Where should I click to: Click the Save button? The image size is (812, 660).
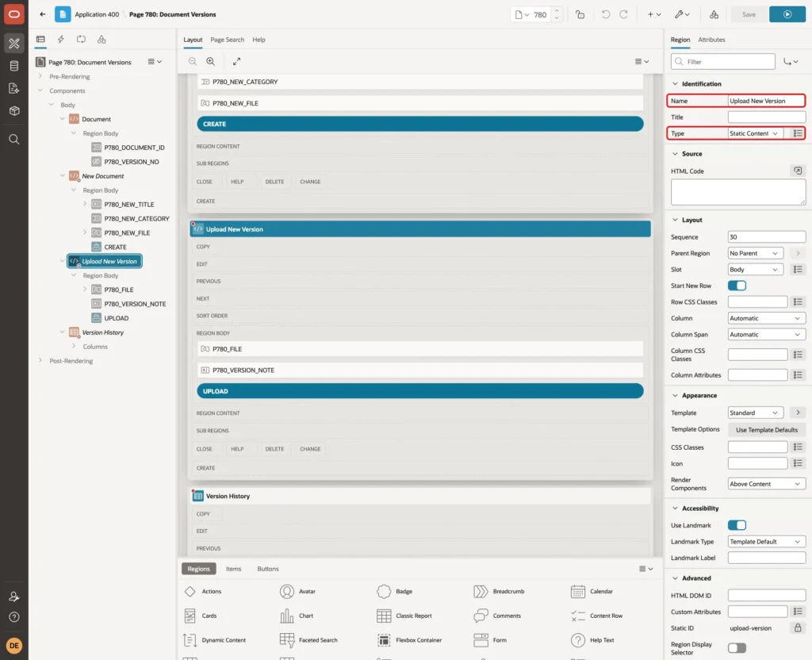[749, 14]
